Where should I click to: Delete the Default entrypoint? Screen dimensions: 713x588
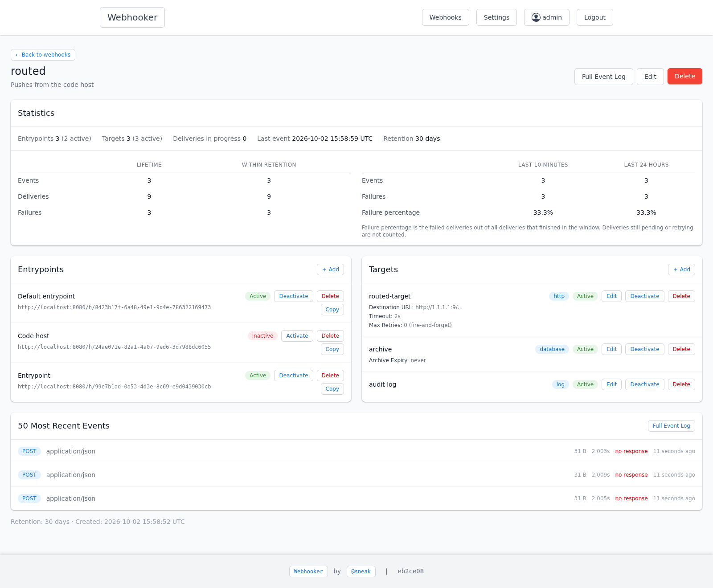(330, 296)
